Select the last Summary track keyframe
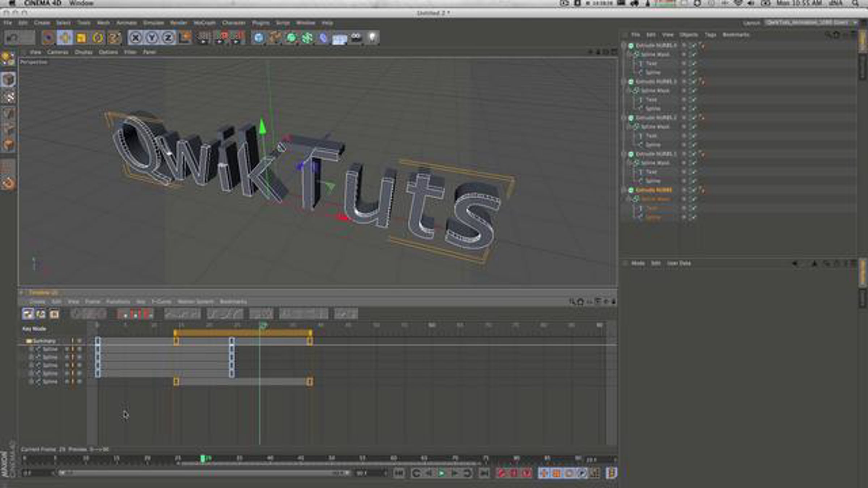 pyautogui.click(x=310, y=341)
